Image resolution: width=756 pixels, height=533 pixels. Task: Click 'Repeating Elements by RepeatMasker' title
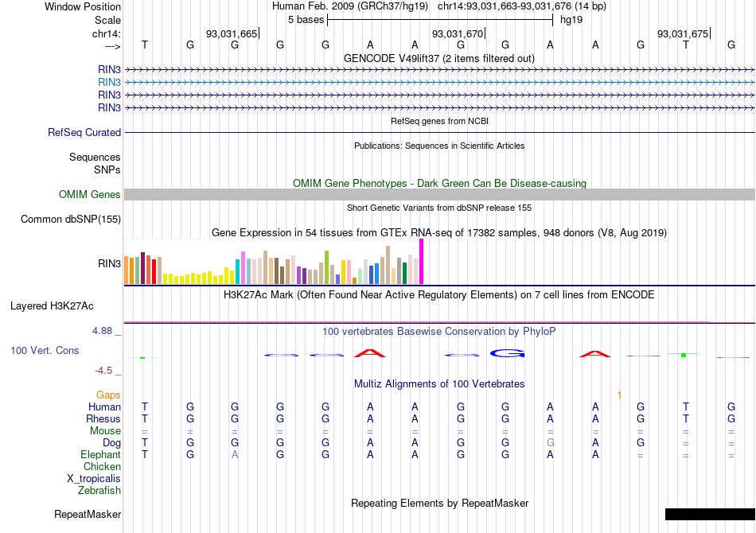click(440, 503)
